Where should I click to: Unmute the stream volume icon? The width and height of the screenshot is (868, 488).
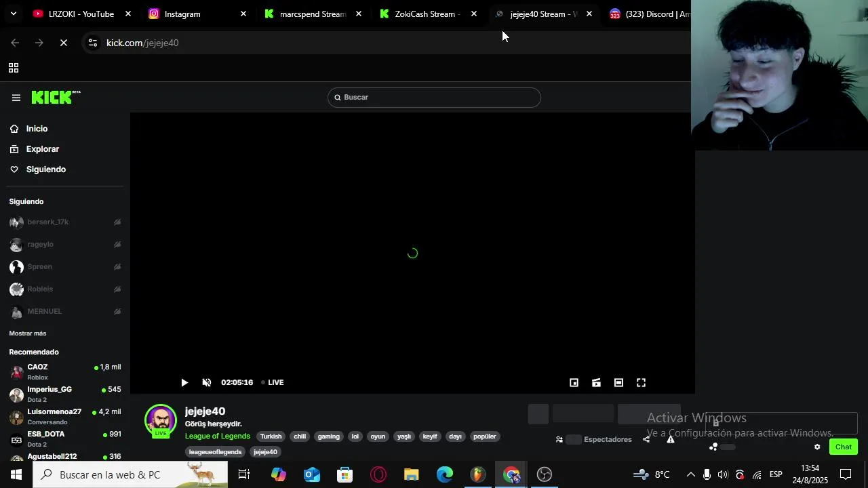coord(207,383)
